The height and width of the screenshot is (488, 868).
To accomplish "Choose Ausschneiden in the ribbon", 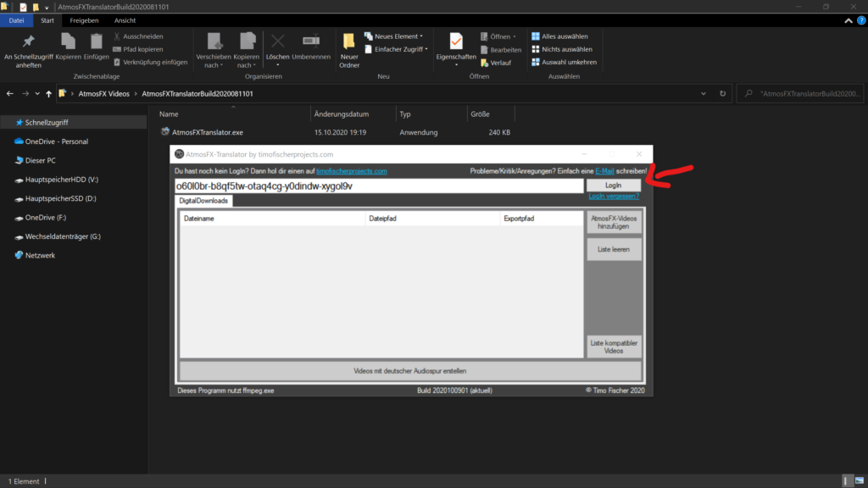I will tap(138, 36).
